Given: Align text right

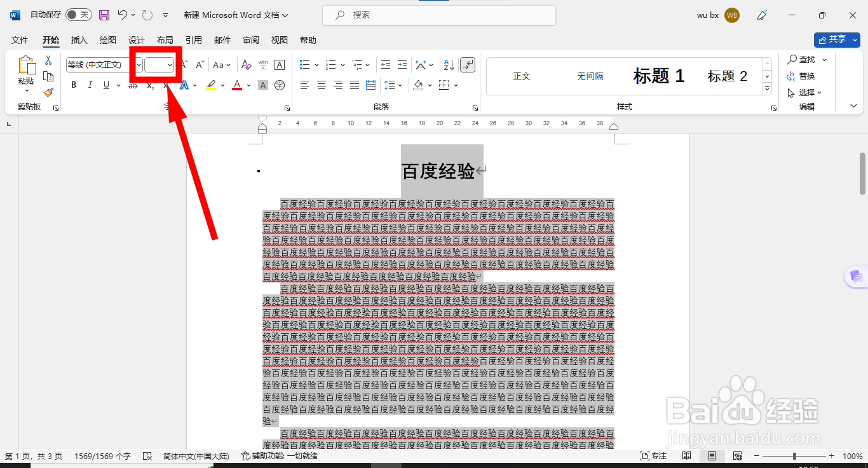Looking at the screenshot, I should tap(338, 85).
